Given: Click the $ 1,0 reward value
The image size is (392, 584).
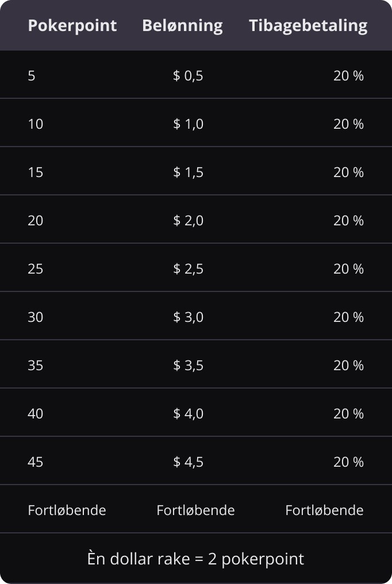Looking at the screenshot, I should pyautogui.click(x=188, y=124).
